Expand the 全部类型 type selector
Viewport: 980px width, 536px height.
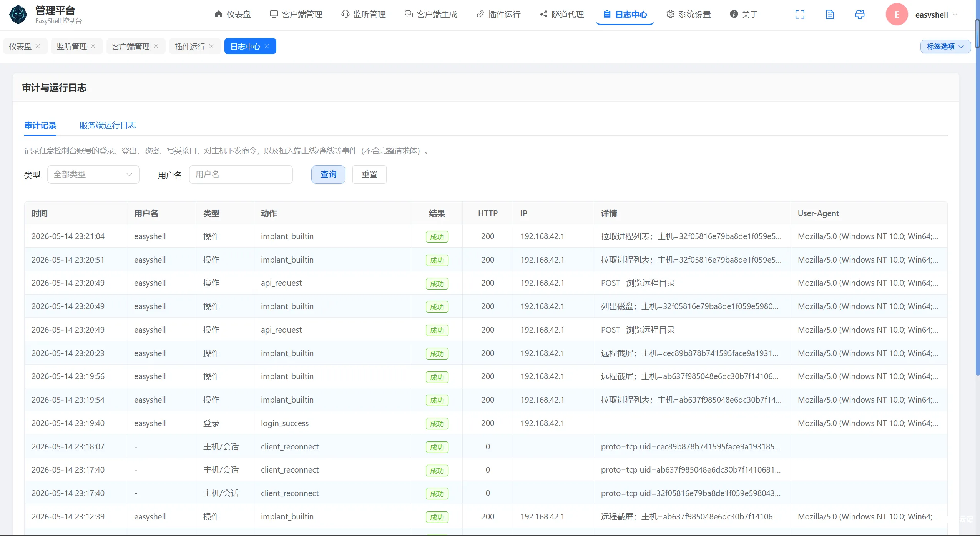tap(93, 175)
